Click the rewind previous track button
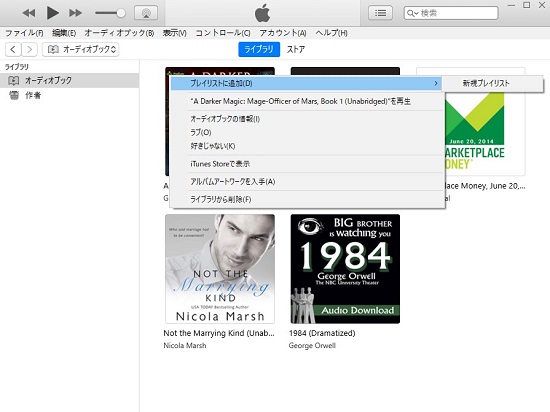Viewport: 550px width, 412px height. click(29, 13)
